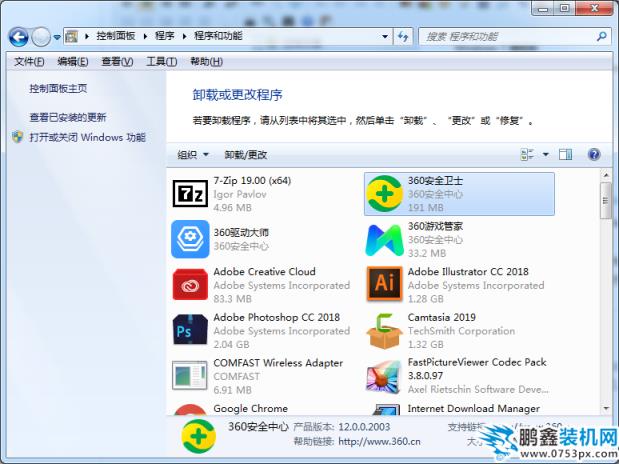This screenshot has width=619, height=464.
Task: Open 打开或关闭 Windows 功能 link
Action: [87, 137]
